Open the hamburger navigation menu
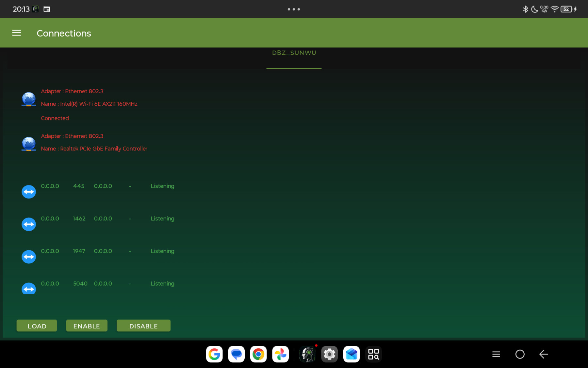The height and width of the screenshot is (368, 588). click(16, 33)
